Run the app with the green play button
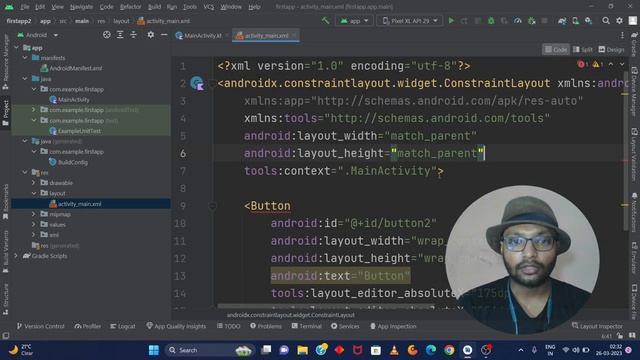640x360 pixels. click(x=451, y=20)
